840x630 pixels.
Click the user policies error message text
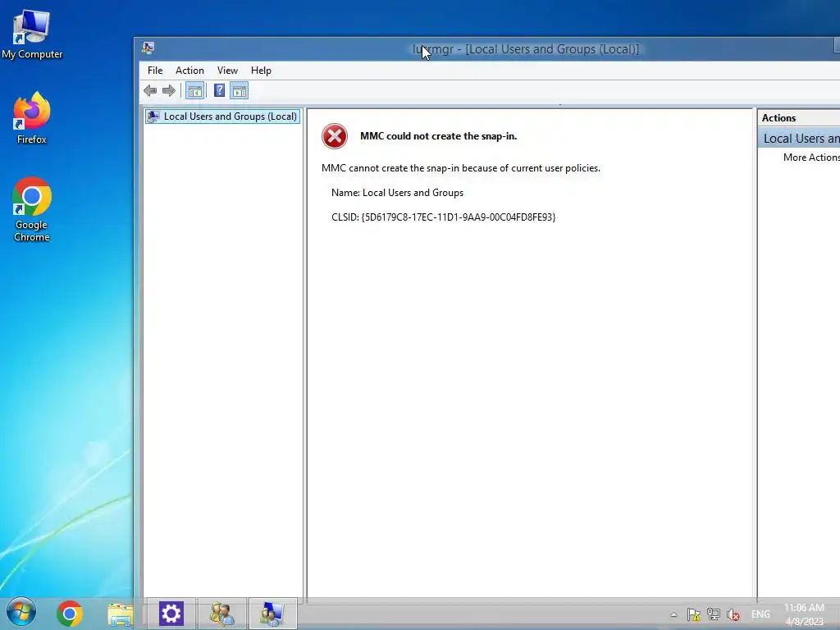point(461,167)
